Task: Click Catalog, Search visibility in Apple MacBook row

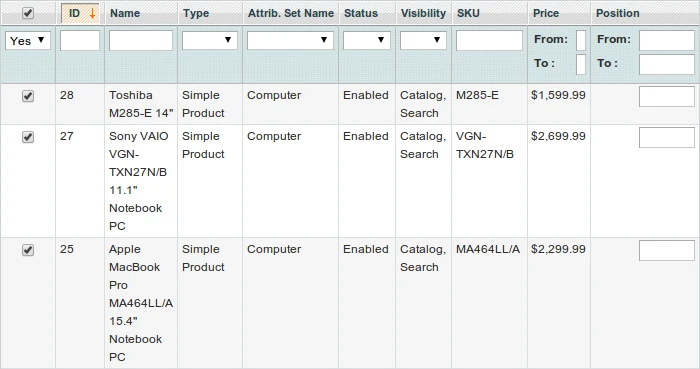Action: (423, 258)
